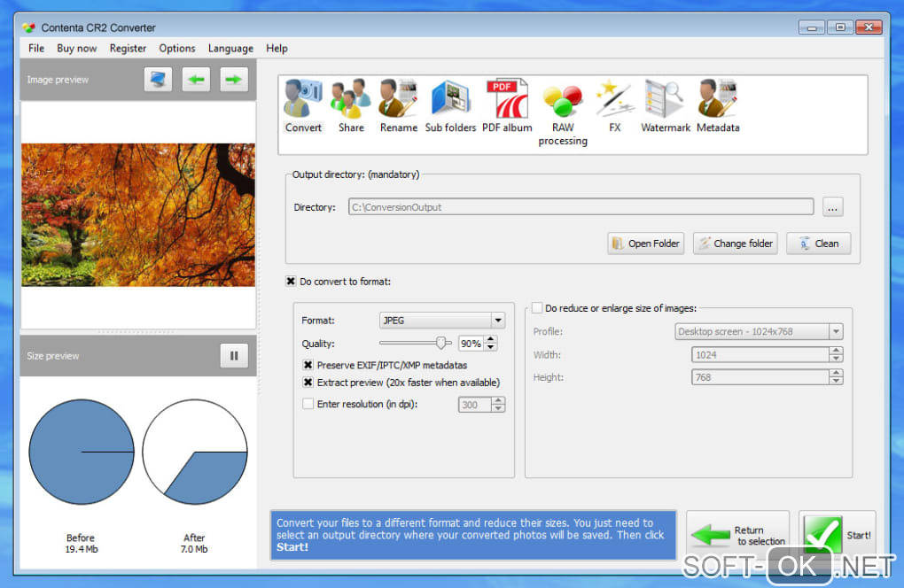Image resolution: width=904 pixels, height=588 pixels.
Task: Open the PDF album tool
Action: tap(507, 105)
